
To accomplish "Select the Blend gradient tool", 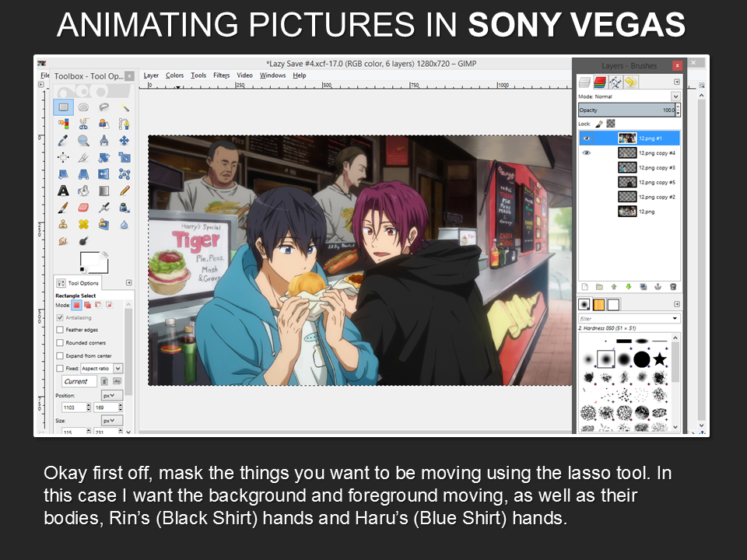I will [x=103, y=191].
